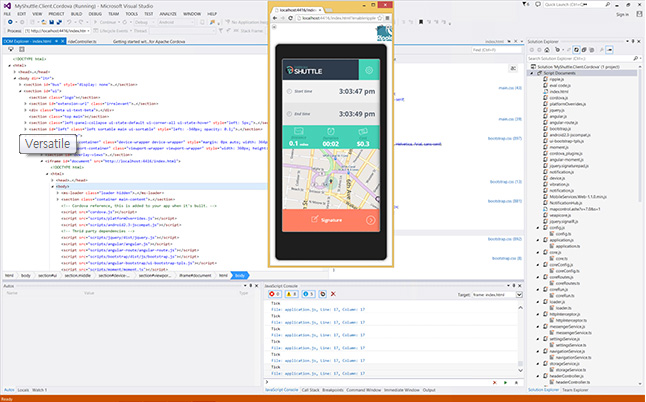Click the JavaScript Console vertical scrollbar thumb
This screenshot has height=402, width=646.
pyautogui.click(x=520, y=364)
